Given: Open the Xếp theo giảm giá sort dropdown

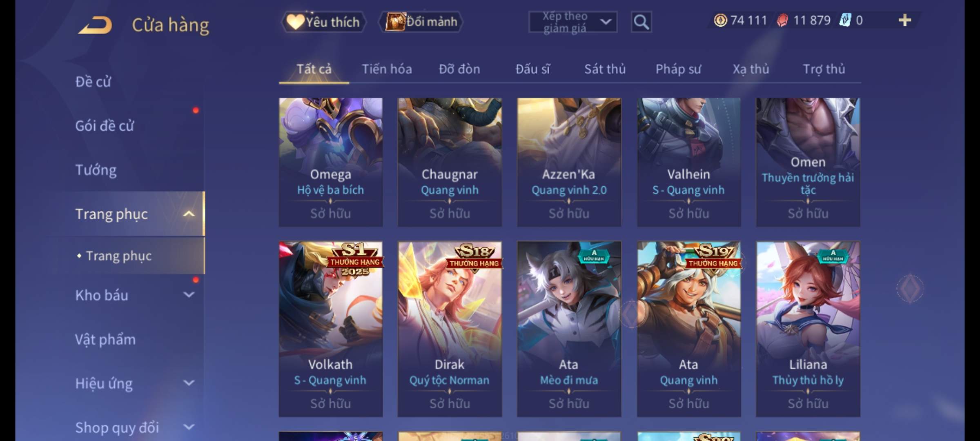Looking at the screenshot, I should coord(572,22).
